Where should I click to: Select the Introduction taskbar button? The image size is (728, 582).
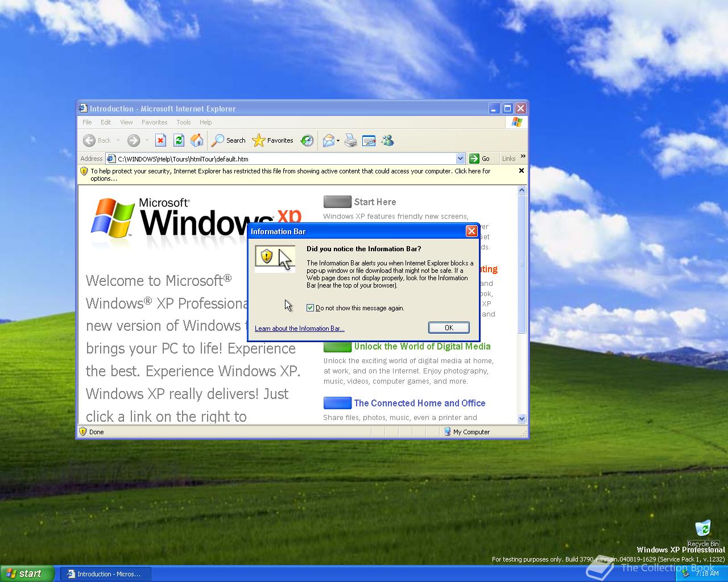[x=107, y=574]
